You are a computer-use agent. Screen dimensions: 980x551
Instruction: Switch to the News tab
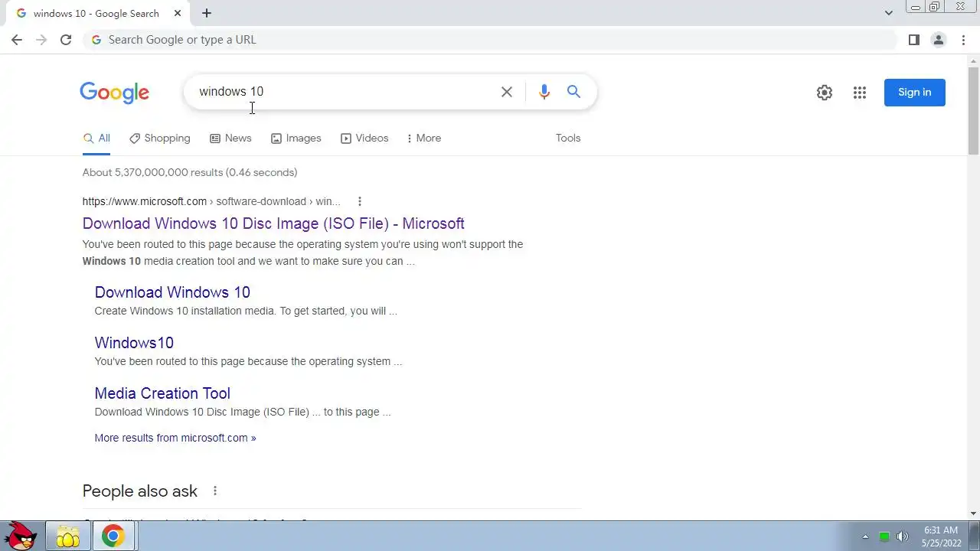tap(230, 139)
